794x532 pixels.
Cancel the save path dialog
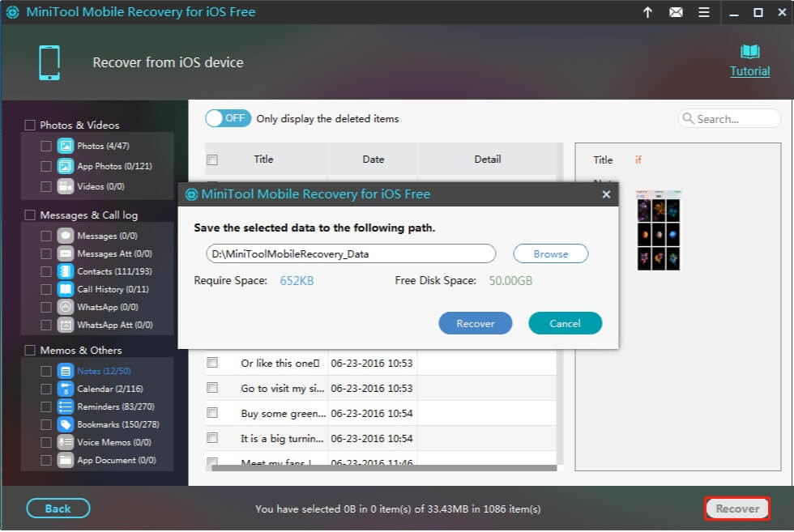tap(566, 323)
